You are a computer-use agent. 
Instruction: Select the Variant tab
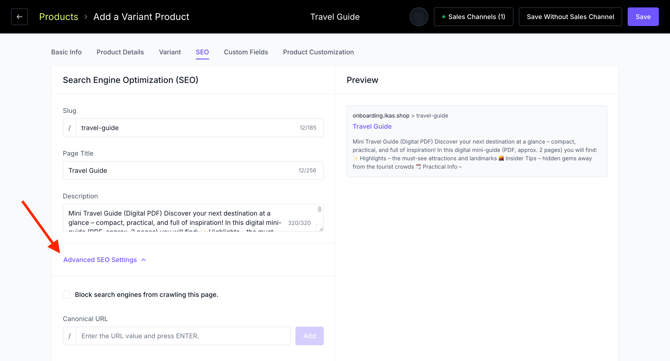tap(170, 52)
